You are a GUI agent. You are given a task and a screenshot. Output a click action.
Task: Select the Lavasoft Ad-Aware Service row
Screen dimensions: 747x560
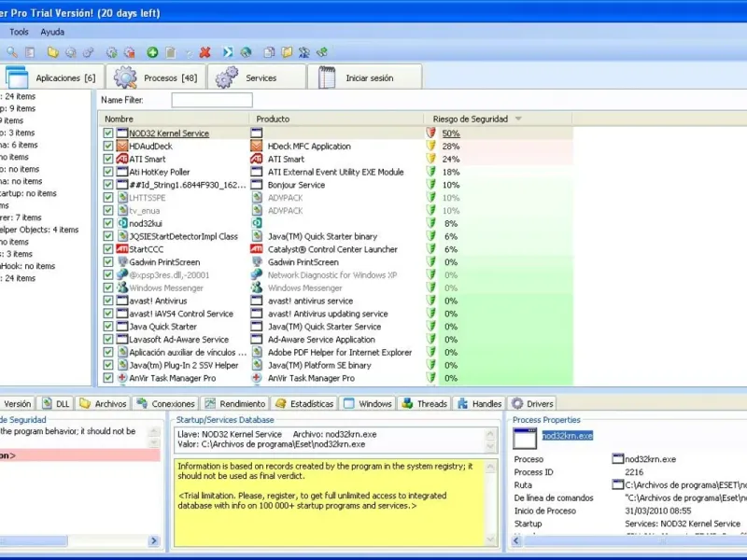point(335,339)
